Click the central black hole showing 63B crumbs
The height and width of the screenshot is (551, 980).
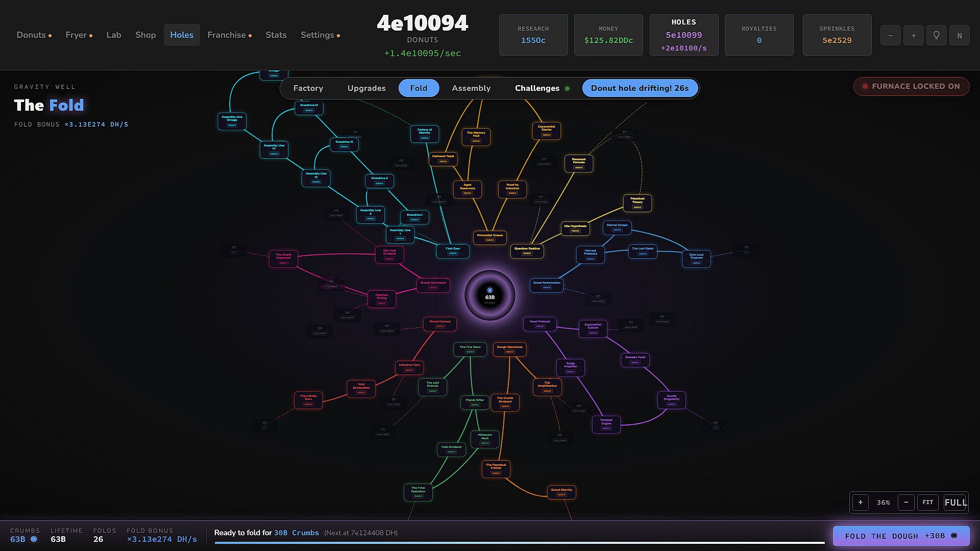click(x=490, y=295)
